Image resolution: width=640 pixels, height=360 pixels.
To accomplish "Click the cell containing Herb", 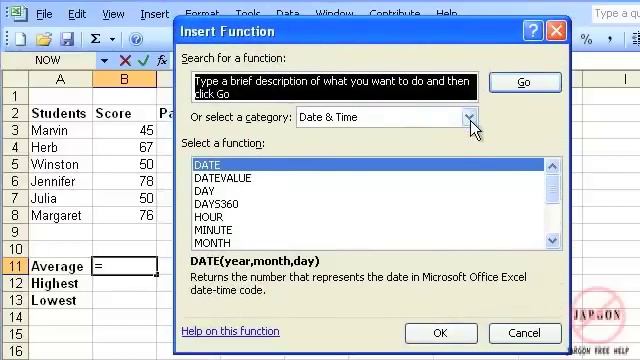I will point(60,147).
